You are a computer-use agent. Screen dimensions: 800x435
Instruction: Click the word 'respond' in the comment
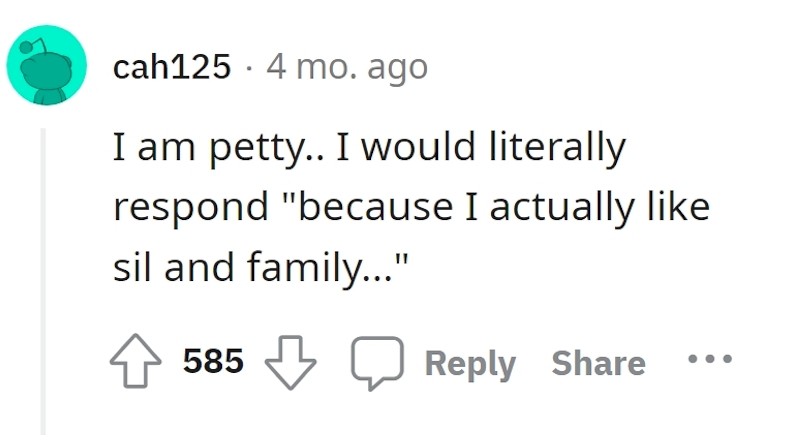coord(191,208)
